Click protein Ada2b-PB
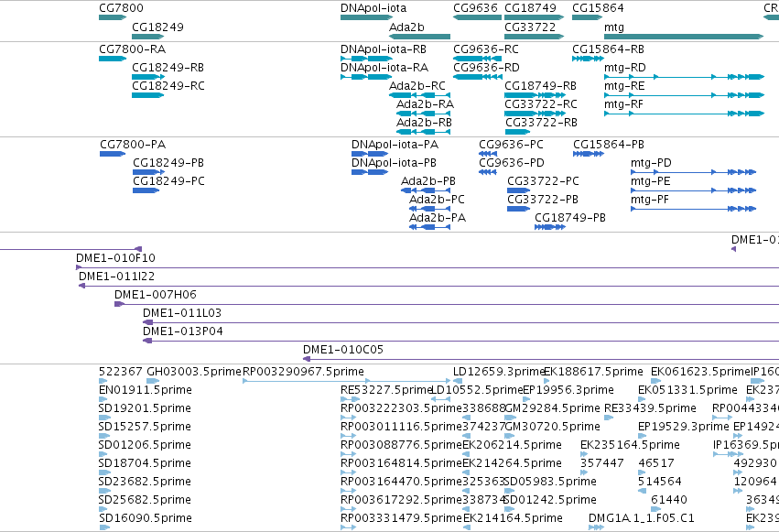The height and width of the screenshot is (532, 779). click(426, 190)
